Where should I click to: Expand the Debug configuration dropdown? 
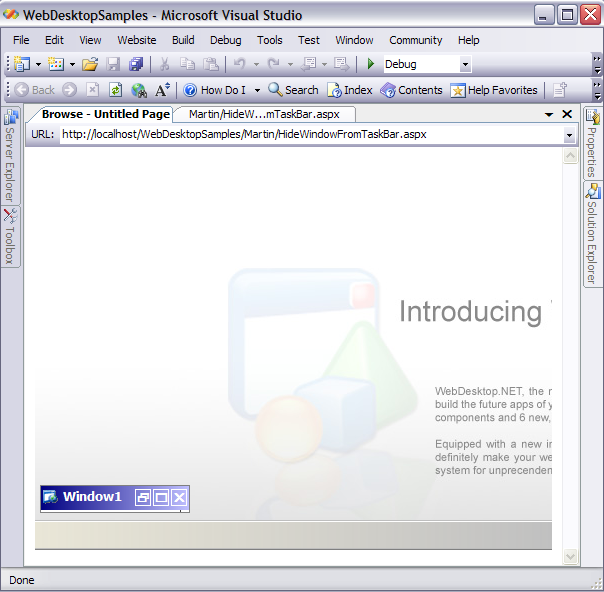click(x=465, y=65)
